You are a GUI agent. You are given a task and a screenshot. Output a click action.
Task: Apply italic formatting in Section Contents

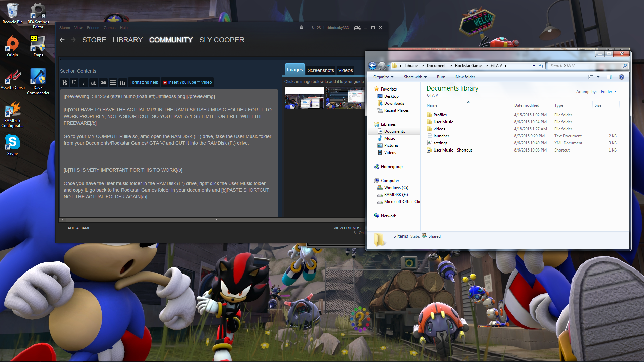pyautogui.click(x=84, y=83)
